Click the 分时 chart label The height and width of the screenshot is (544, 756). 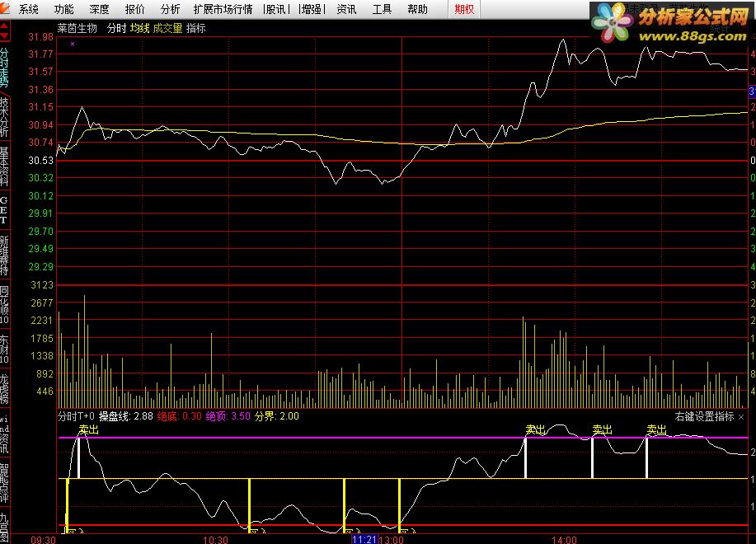116,28
